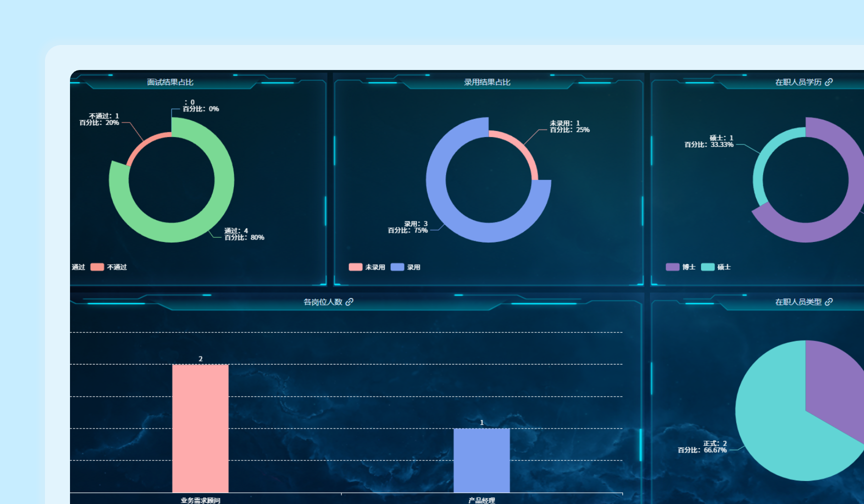This screenshot has width=864, height=504.
Task: Click the teal 硕士 legend swatch
Action: [x=707, y=267]
